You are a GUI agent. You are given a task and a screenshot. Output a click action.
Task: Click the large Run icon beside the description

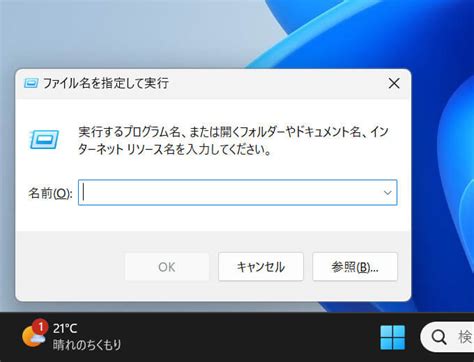pos(44,139)
